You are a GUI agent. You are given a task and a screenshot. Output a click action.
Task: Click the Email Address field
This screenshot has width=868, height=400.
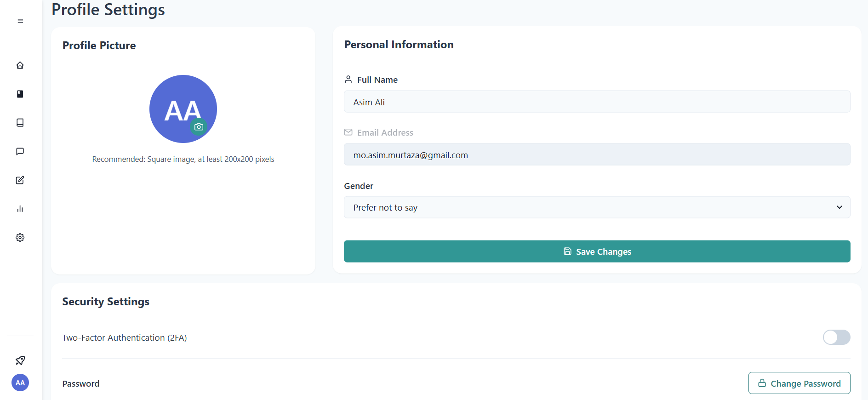coord(597,155)
